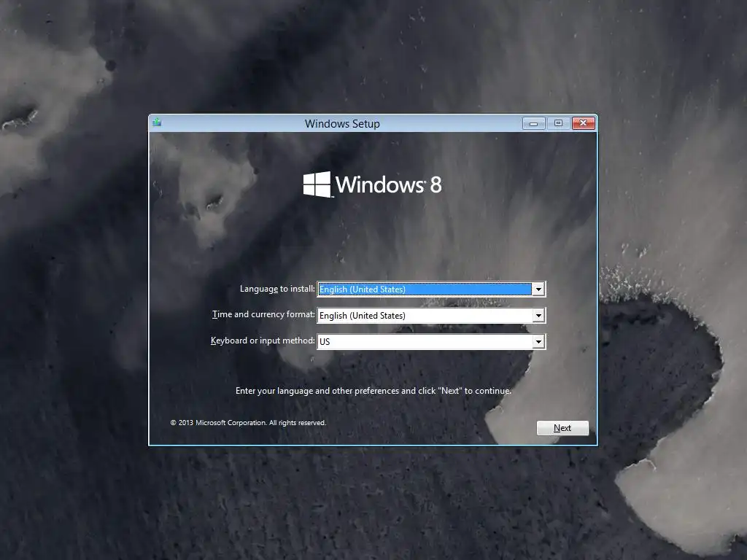This screenshot has width=747, height=560.
Task: Click the "Time and currency format:" label
Action: [x=263, y=314]
